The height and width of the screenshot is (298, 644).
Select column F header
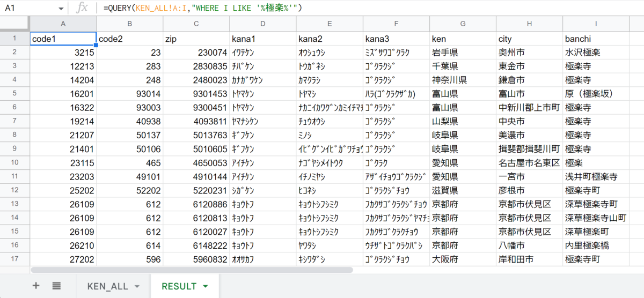396,24
